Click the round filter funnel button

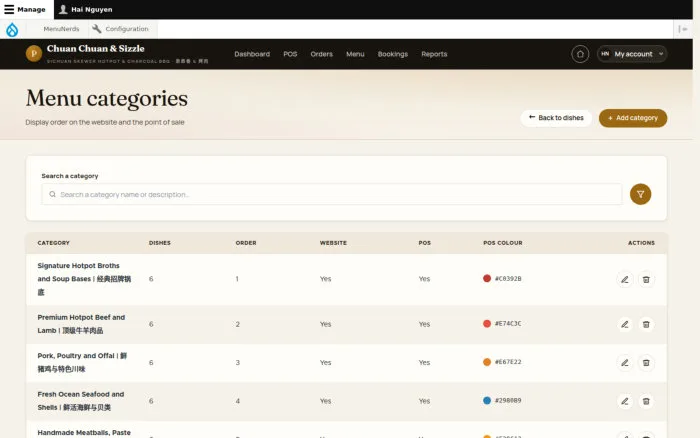tap(640, 194)
